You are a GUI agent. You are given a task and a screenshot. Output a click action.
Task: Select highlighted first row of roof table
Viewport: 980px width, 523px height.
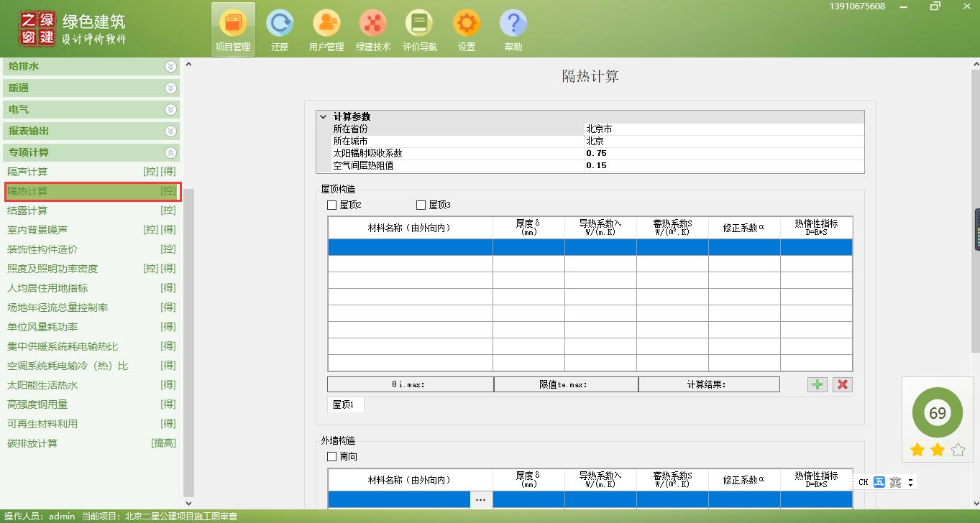[x=590, y=247]
